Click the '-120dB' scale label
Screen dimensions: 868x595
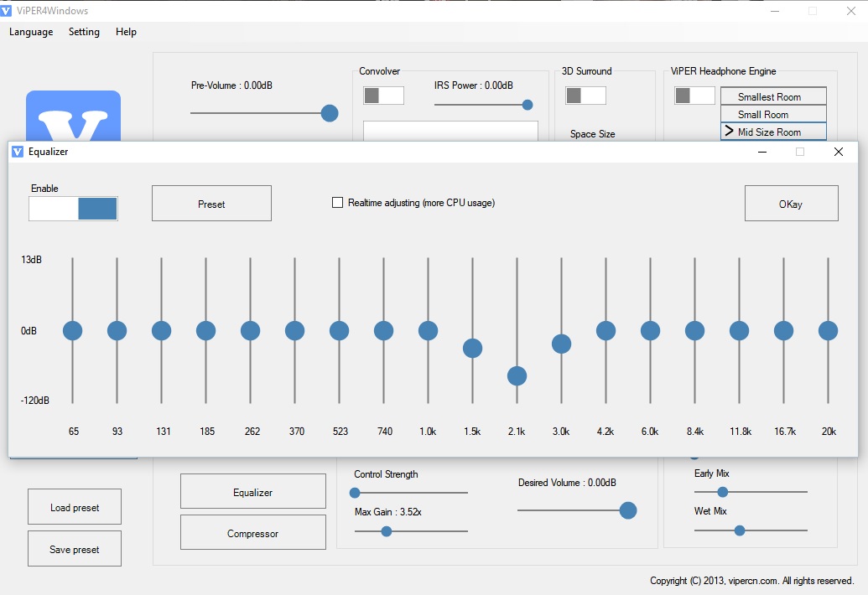point(35,401)
